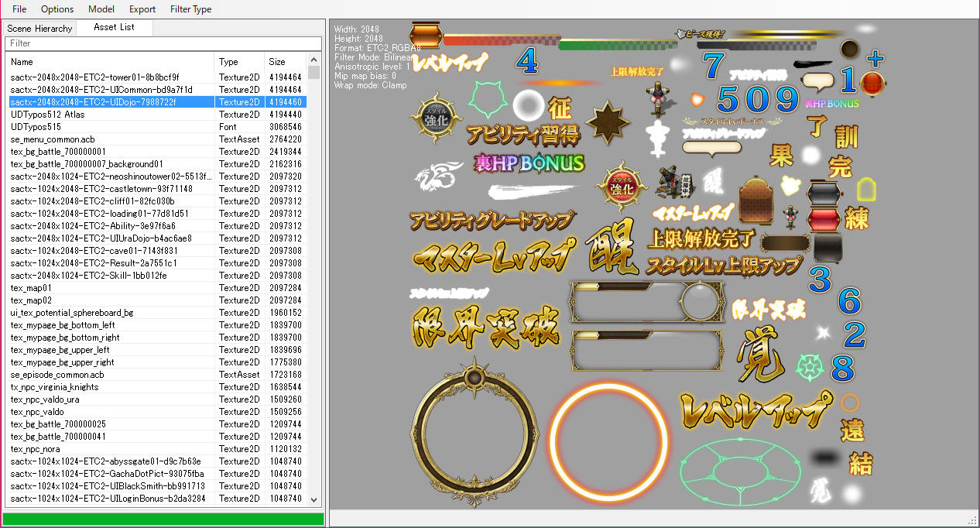Sort assets by the Size column header

[285, 61]
